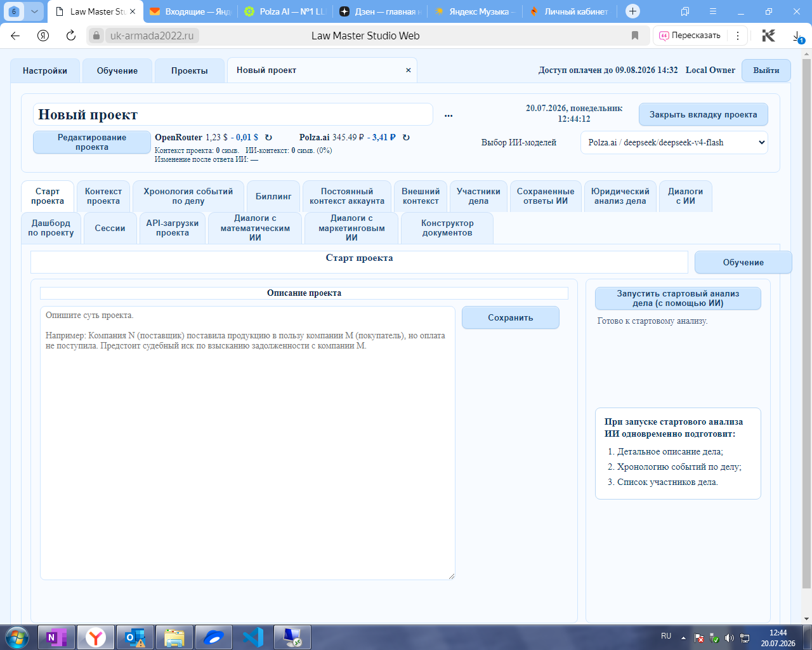This screenshot has width=812, height=650.
Task: Open the three-dots menu beside project title
Action: (x=449, y=116)
